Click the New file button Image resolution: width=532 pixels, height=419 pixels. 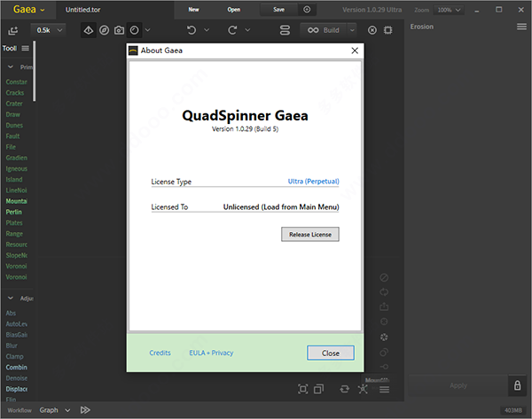tap(193, 10)
